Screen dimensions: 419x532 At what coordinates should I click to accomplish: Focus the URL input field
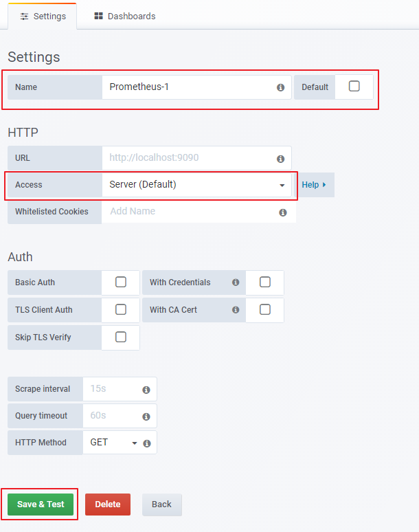coord(196,158)
